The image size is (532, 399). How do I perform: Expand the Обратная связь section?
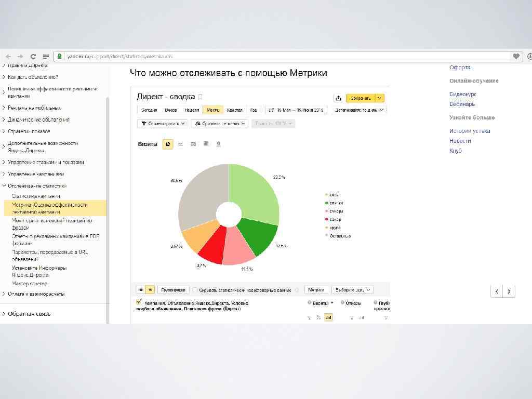(4, 314)
